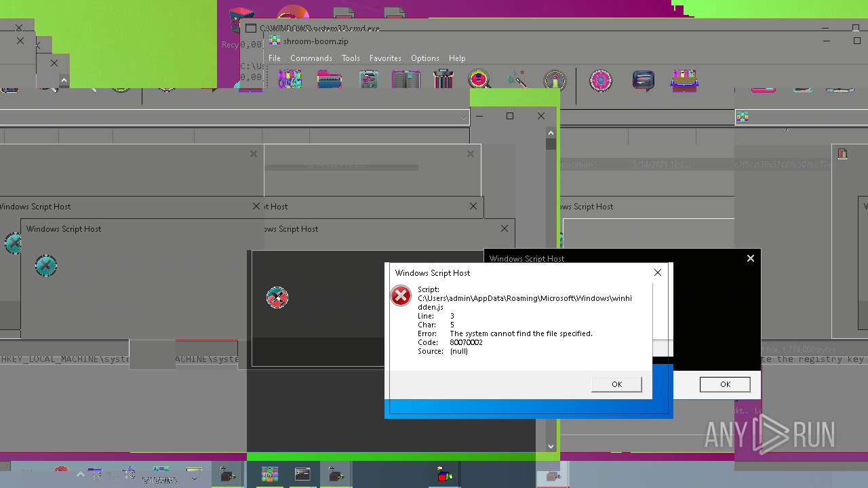Expand the WinRAR address path dropdown

click(464, 117)
